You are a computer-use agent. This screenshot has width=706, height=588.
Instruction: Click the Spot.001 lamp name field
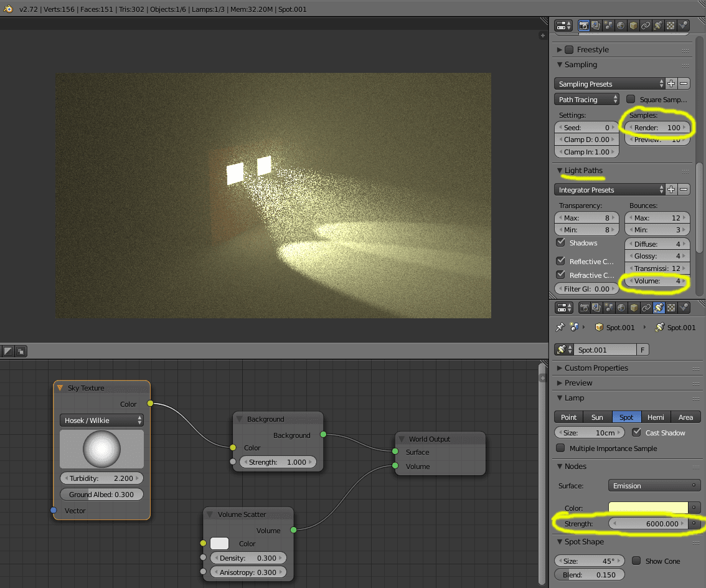pyautogui.click(x=605, y=350)
